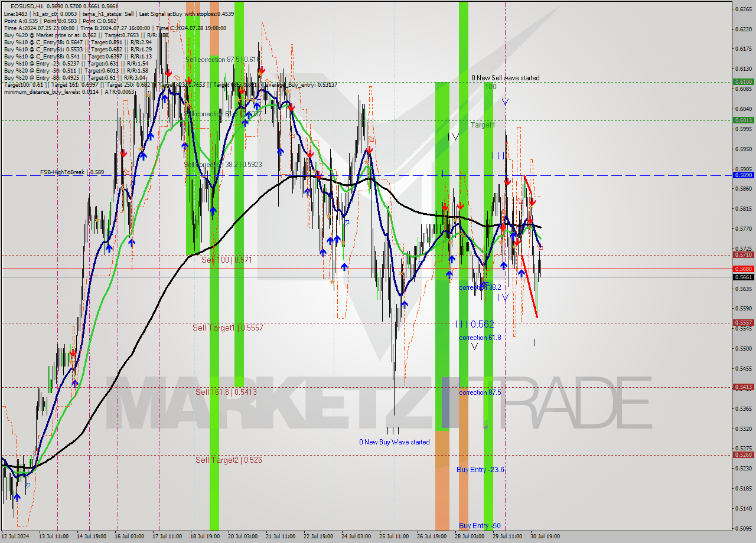The width and height of the screenshot is (756, 543).
Task: Click the 'Time A:2024.07.25 23:00:00' text
Action: [x=39, y=28]
